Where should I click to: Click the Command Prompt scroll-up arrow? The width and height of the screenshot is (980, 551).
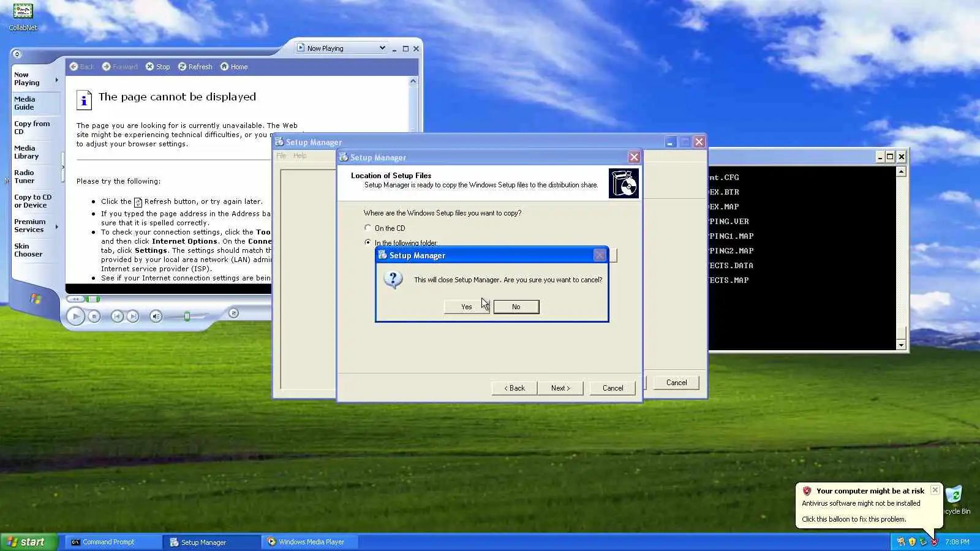click(x=901, y=171)
